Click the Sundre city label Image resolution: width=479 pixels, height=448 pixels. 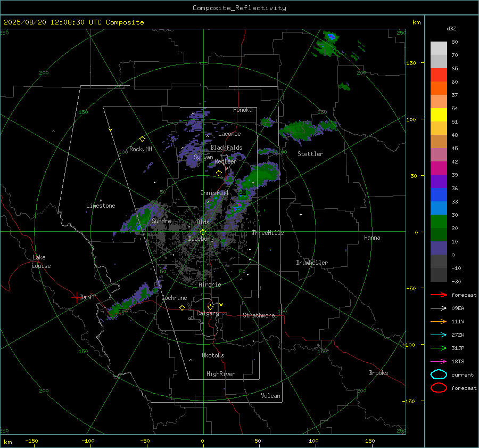click(x=161, y=221)
